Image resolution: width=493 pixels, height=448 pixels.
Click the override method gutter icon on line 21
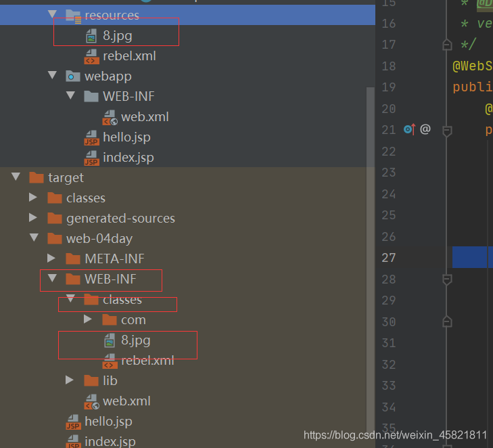pyautogui.click(x=409, y=129)
